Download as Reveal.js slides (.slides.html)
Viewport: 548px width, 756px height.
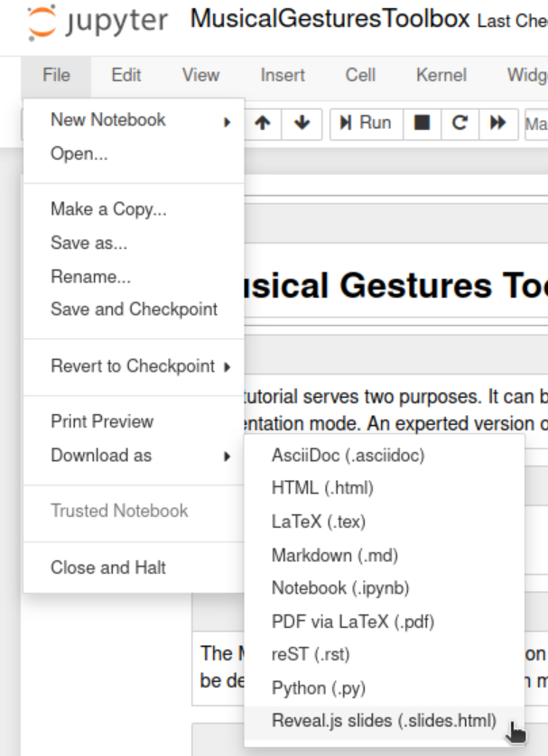point(385,721)
